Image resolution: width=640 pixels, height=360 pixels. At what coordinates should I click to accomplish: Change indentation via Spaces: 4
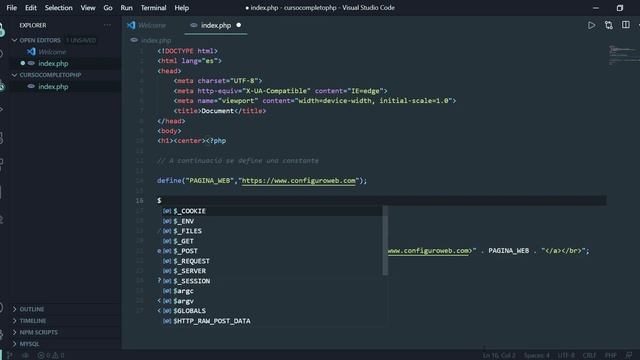click(536, 356)
